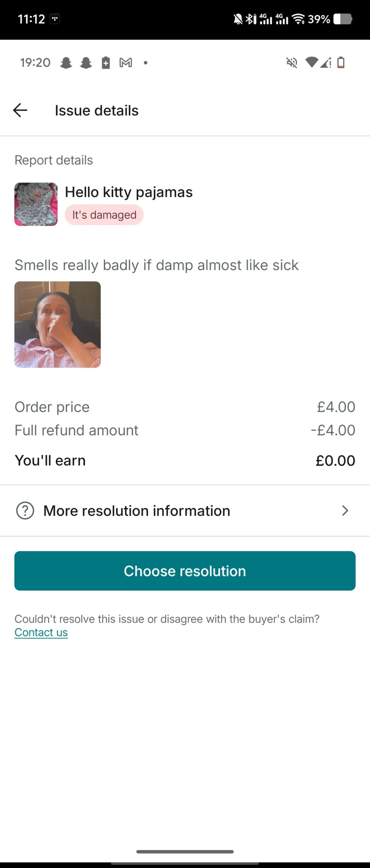
Task: Tap the second Snapchat notification icon
Action: pyautogui.click(x=86, y=63)
